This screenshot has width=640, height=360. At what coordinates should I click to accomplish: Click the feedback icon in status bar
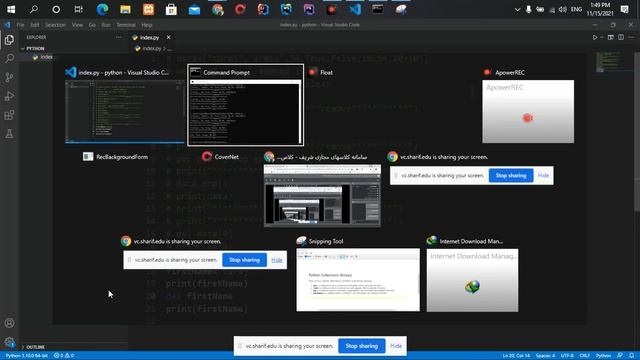(620, 356)
